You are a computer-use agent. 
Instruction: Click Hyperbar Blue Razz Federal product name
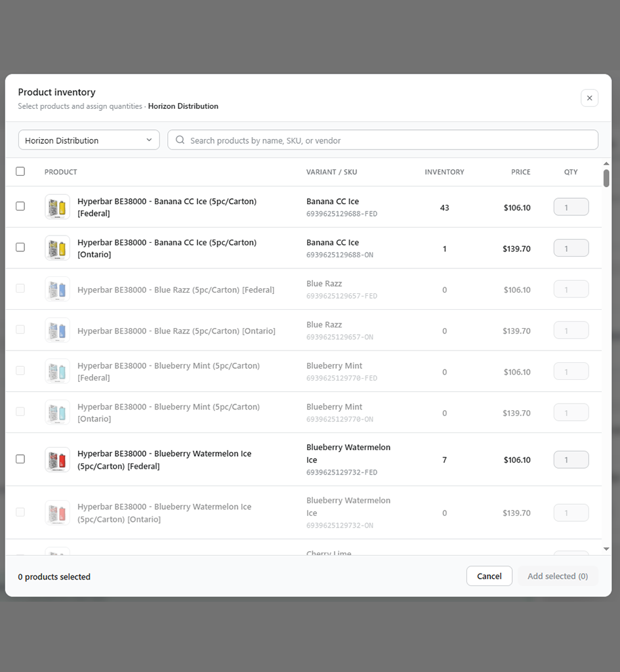click(x=176, y=289)
